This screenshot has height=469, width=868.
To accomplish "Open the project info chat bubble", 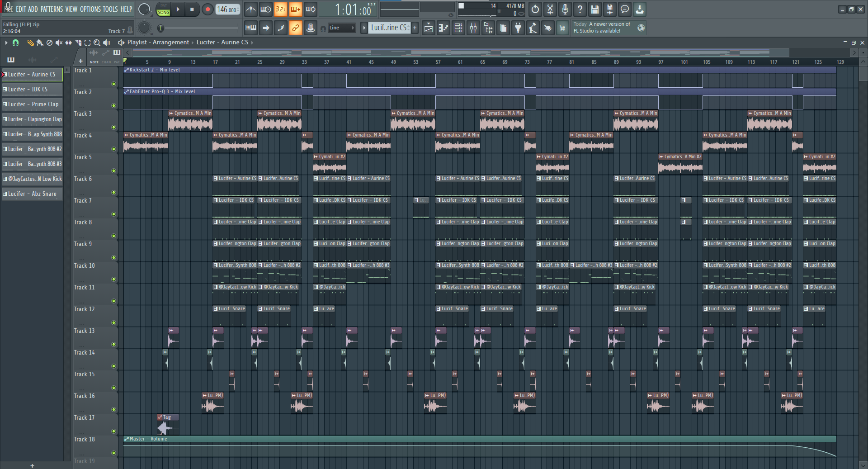I will (625, 9).
